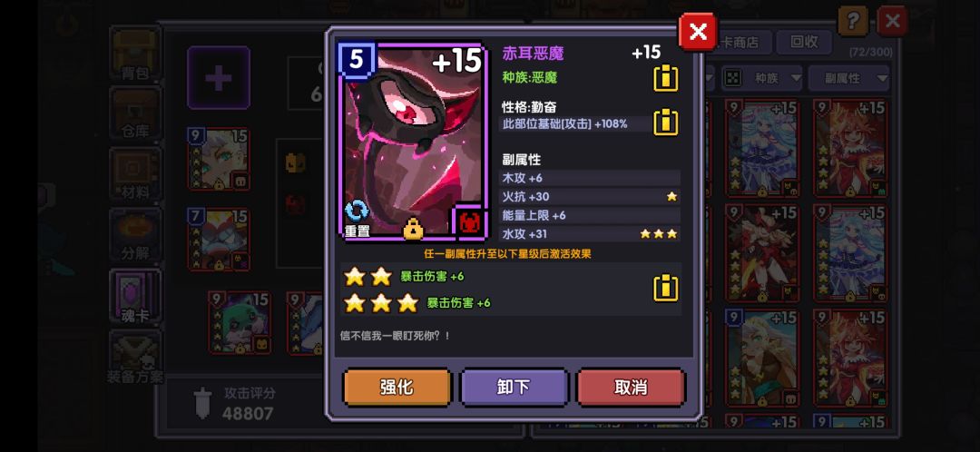Viewport: 980px width, 452px height.
Task: Click the 重置 reset icon on the card
Action: pyautogui.click(x=357, y=218)
